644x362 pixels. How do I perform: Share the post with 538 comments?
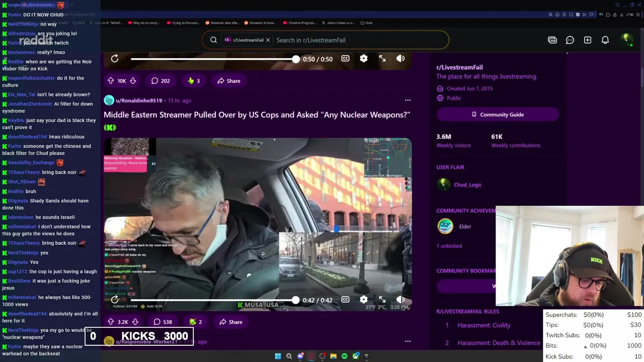[x=231, y=322]
